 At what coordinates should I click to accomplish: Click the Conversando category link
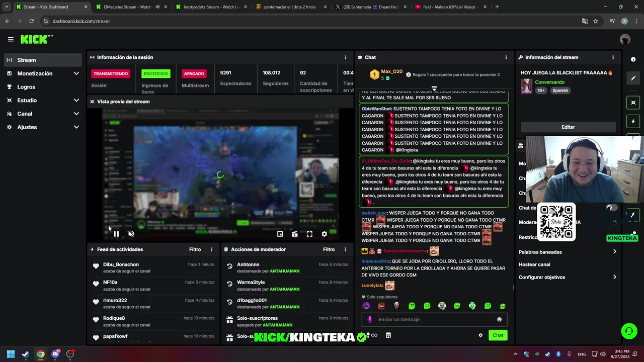tap(549, 82)
